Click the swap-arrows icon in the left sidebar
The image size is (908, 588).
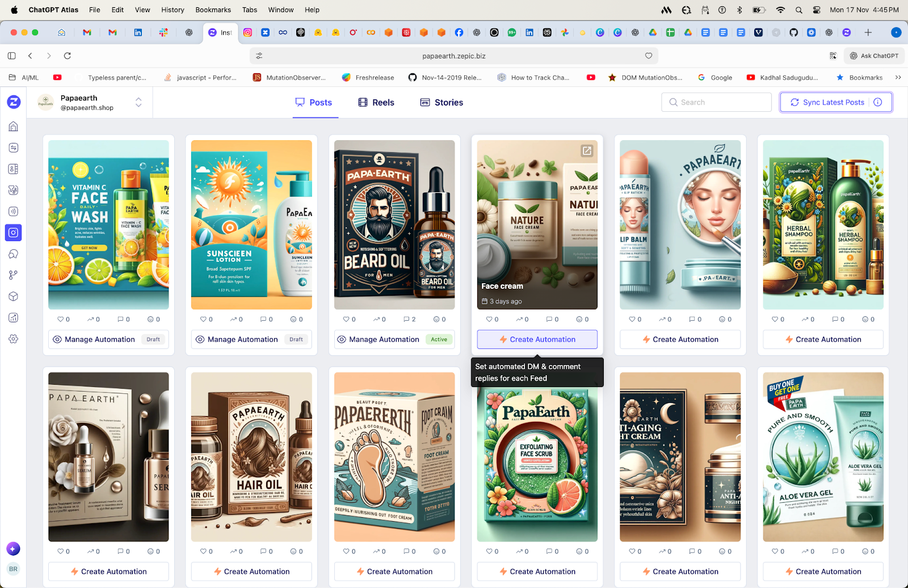(14, 148)
